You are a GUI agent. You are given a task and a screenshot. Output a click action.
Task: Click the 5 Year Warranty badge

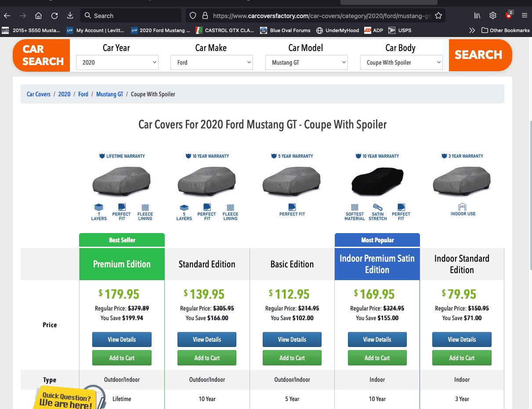(292, 156)
